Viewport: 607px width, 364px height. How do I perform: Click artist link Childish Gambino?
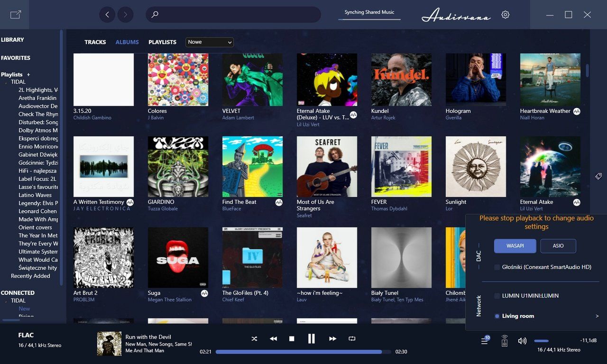pyautogui.click(x=92, y=118)
